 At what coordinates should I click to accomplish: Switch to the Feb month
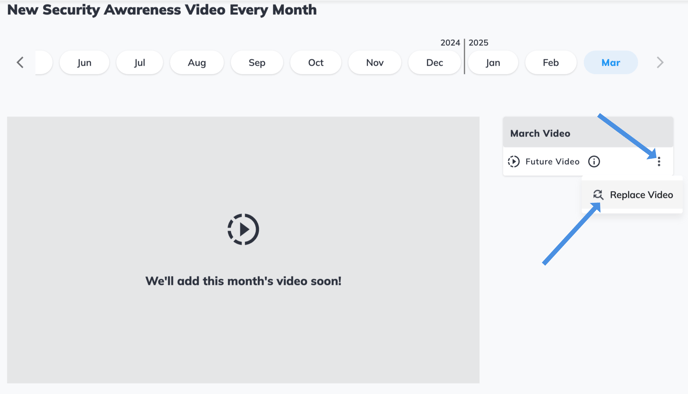(x=551, y=62)
